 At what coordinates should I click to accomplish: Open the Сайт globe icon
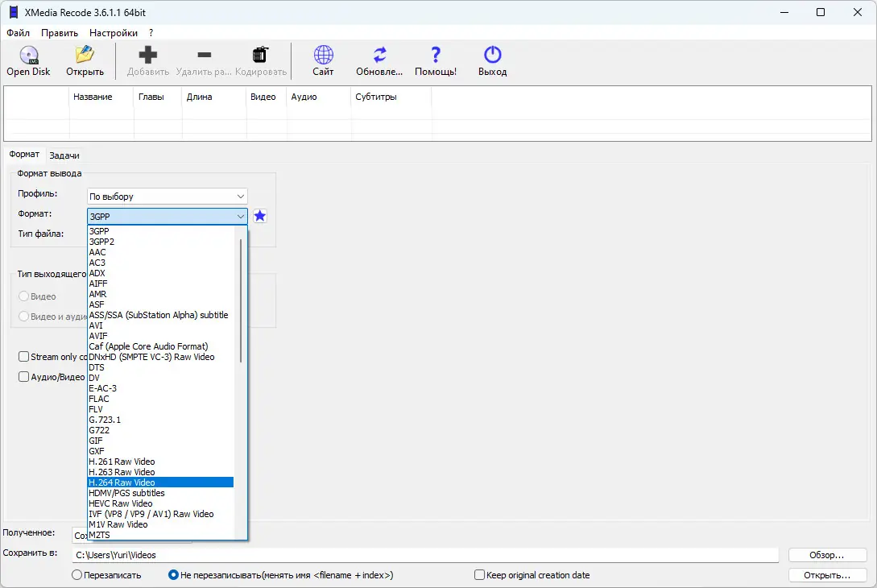[x=323, y=55]
